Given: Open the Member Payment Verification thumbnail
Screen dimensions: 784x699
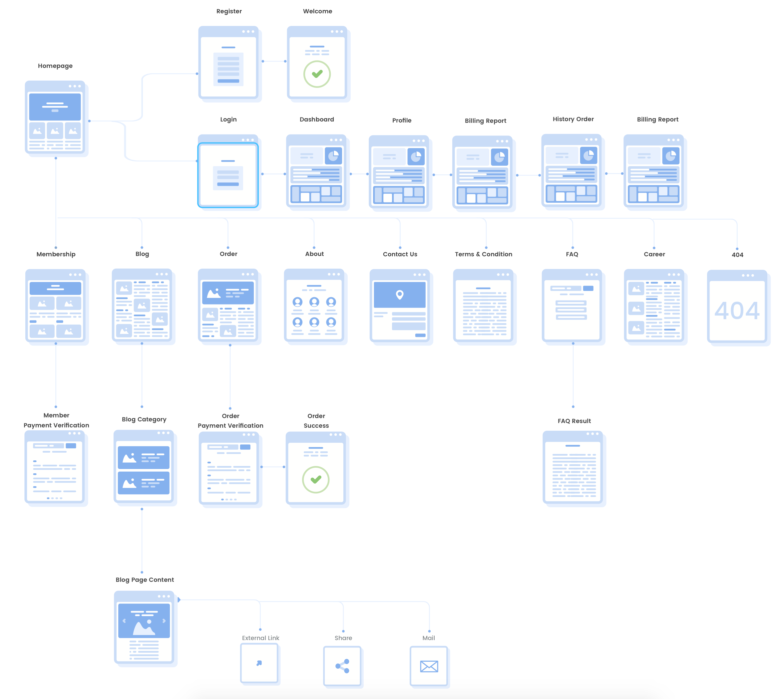Looking at the screenshot, I should tap(55, 467).
